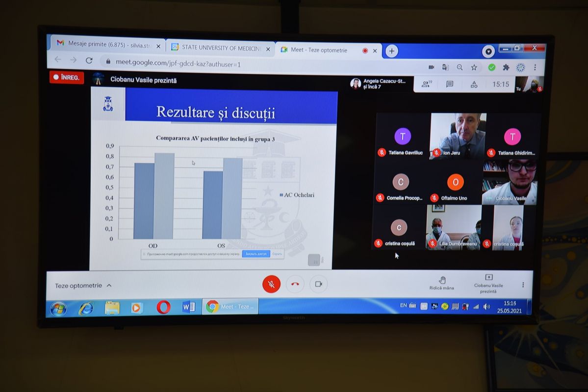Open a new Chrome tab
The width and height of the screenshot is (588, 392).
click(x=391, y=51)
